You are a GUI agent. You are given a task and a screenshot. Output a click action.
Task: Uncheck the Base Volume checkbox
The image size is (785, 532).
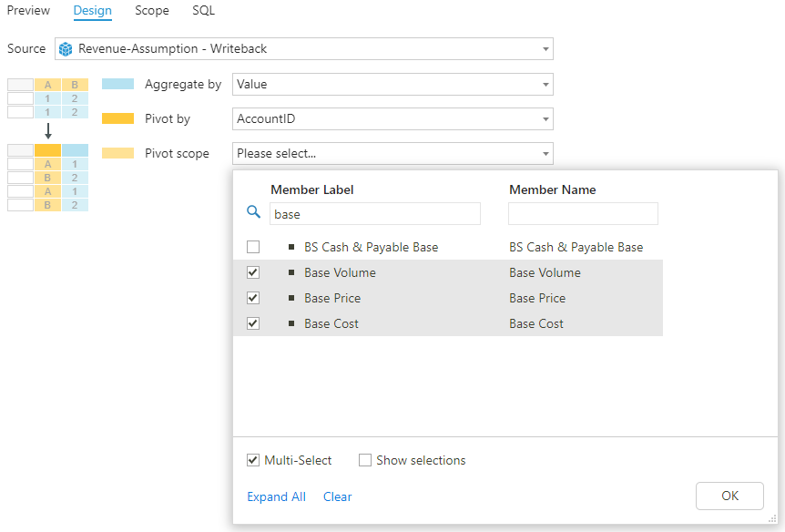pos(252,272)
